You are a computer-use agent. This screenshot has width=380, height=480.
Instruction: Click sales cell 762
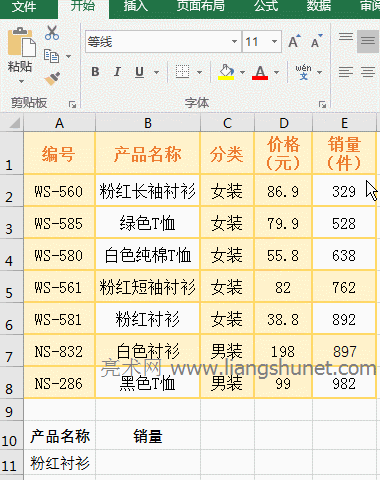(344, 286)
